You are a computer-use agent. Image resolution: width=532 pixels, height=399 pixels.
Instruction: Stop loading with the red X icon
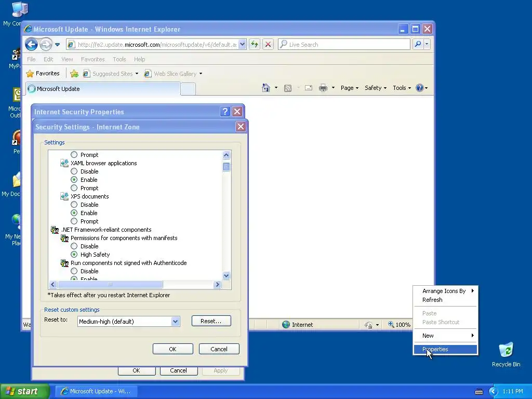[268, 44]
